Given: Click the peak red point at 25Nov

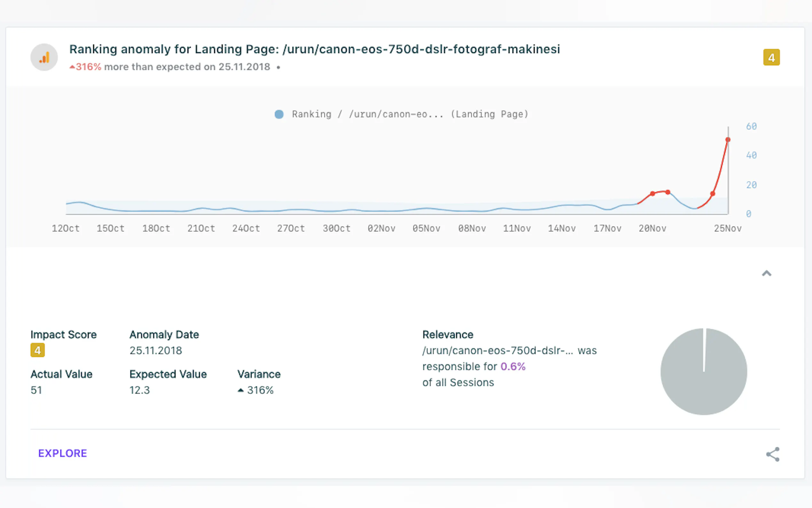Looking at the screenshot, I should click(727, 140).
